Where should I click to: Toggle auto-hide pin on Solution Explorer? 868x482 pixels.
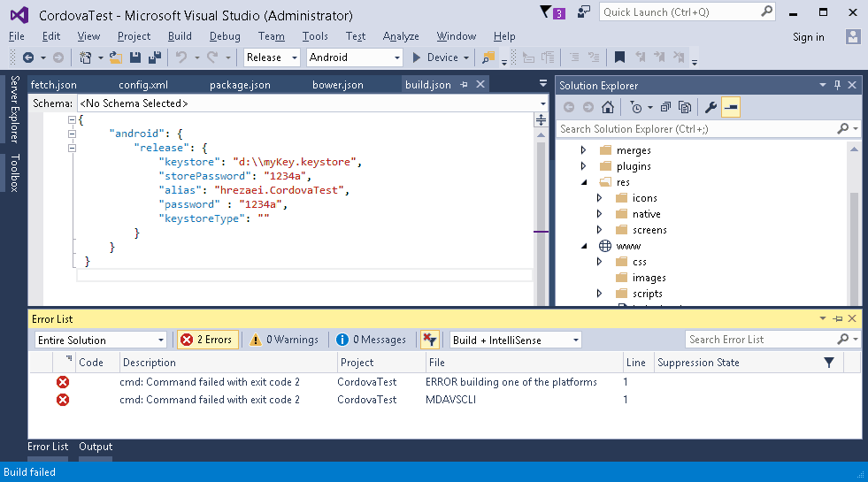[838, 85]
